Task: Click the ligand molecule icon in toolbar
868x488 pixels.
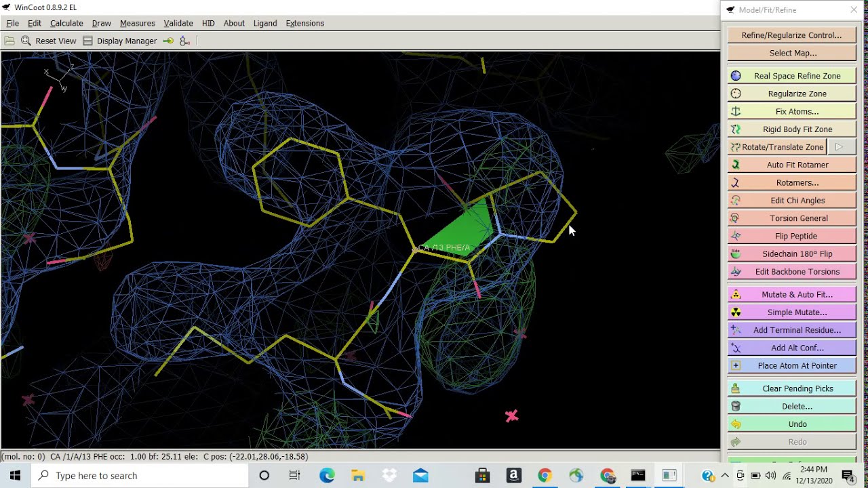Action: point(184,41)
